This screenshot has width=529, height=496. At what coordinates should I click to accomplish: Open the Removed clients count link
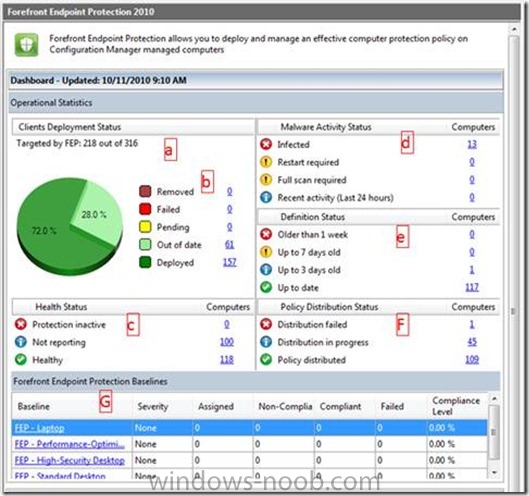coord(229,192)
